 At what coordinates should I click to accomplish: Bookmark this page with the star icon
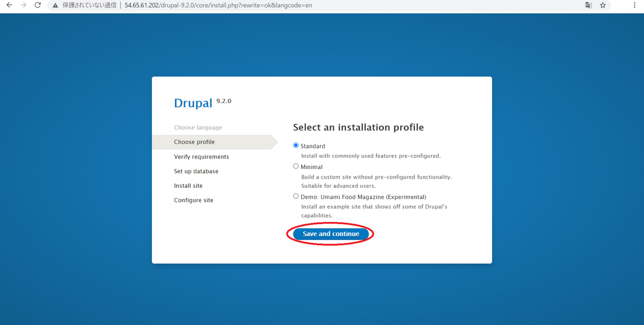tap(603, 5)
